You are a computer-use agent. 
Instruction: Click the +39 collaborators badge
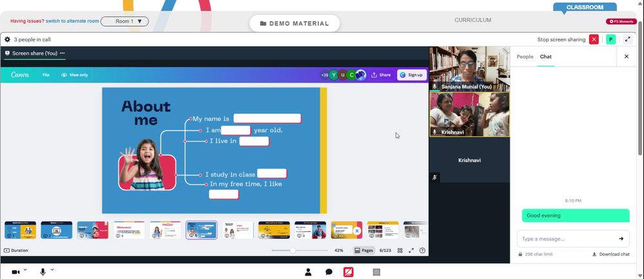coord(325,75)
